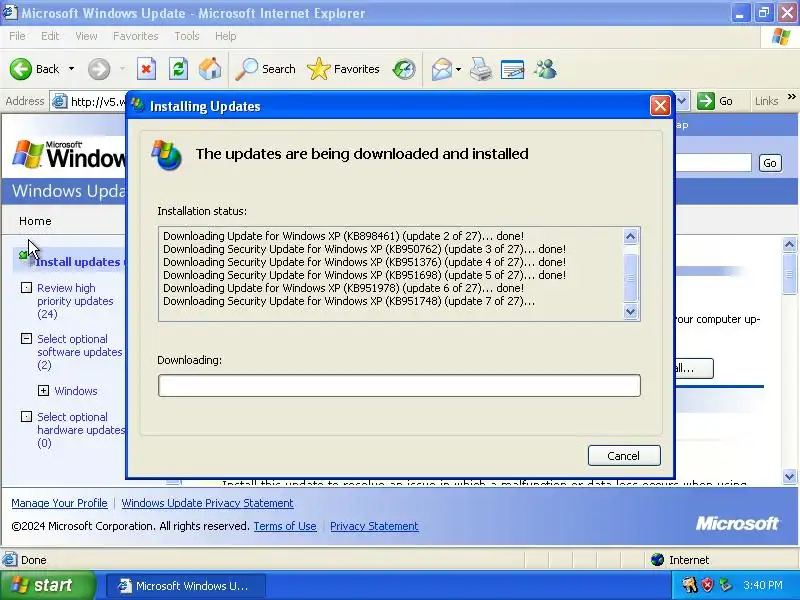Click the Links toolbar label

pos(766,101)
